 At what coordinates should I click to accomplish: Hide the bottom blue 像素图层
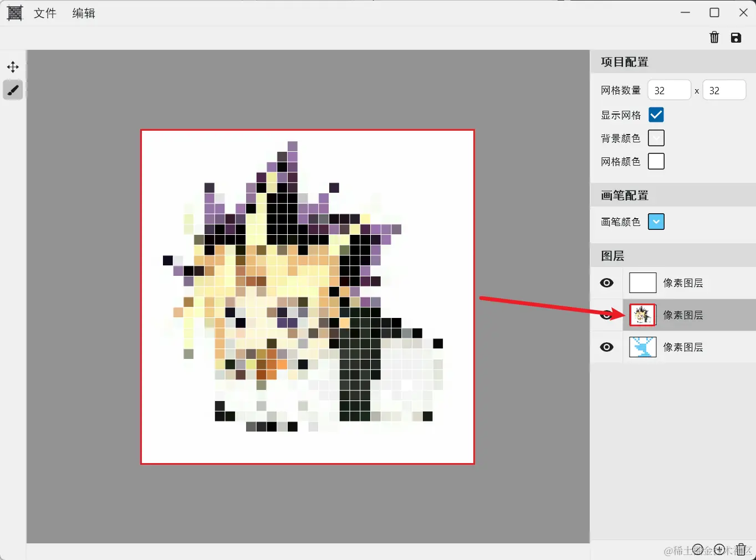tap(606, 347)
